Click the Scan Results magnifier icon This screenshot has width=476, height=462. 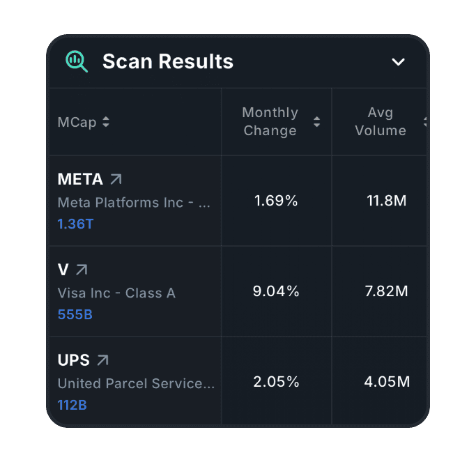(x=77, y=61)
